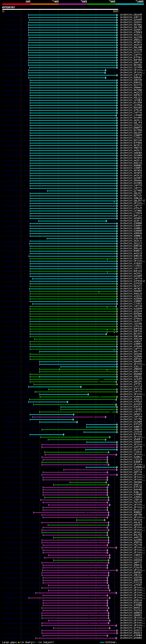Select the UniRef100_Q38JJ3 label

[x=131, y=366]
